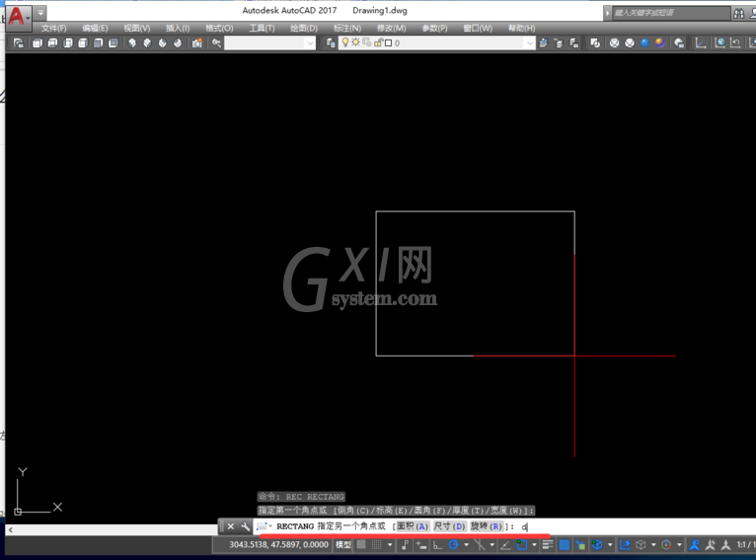Click the coordinates readout 3043.5138, 47.5897, 0.0000
756x560 pixels.
(278, 544)
